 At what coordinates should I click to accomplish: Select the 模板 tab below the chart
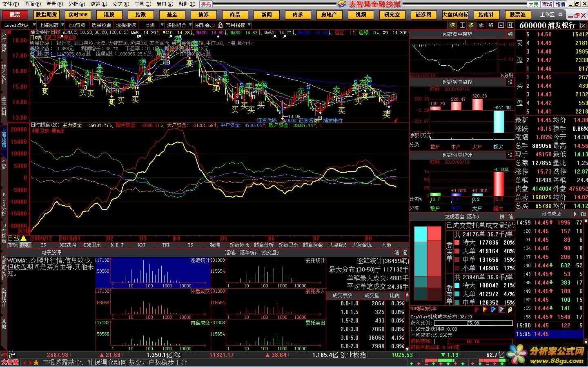(x=25, y=245)
